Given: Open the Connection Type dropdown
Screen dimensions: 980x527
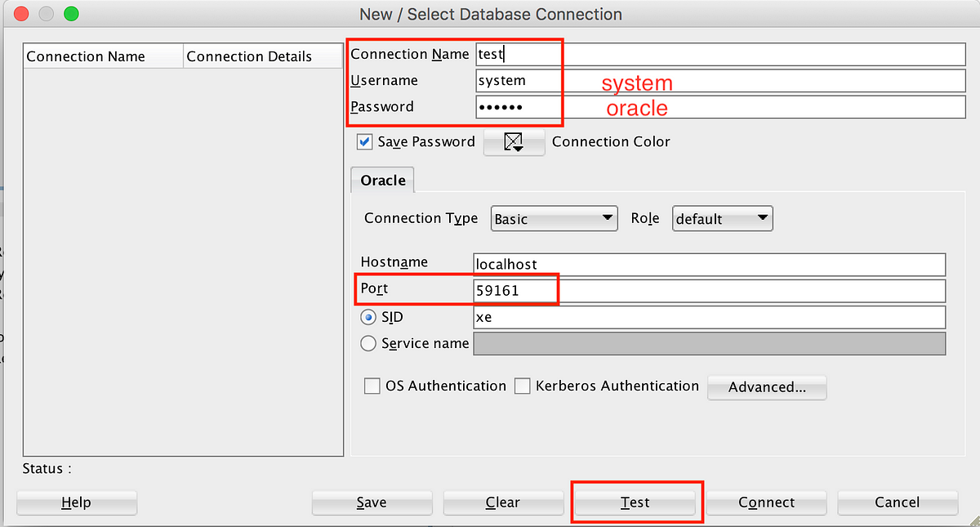Looking at the screenshot, I should click(x=554, y=218).
